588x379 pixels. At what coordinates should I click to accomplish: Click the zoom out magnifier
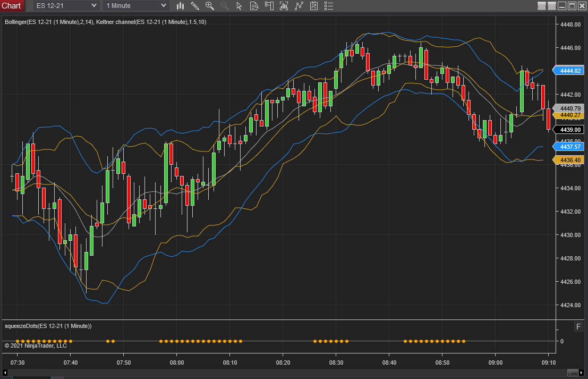pyautogui.click(x=224, y=6)
